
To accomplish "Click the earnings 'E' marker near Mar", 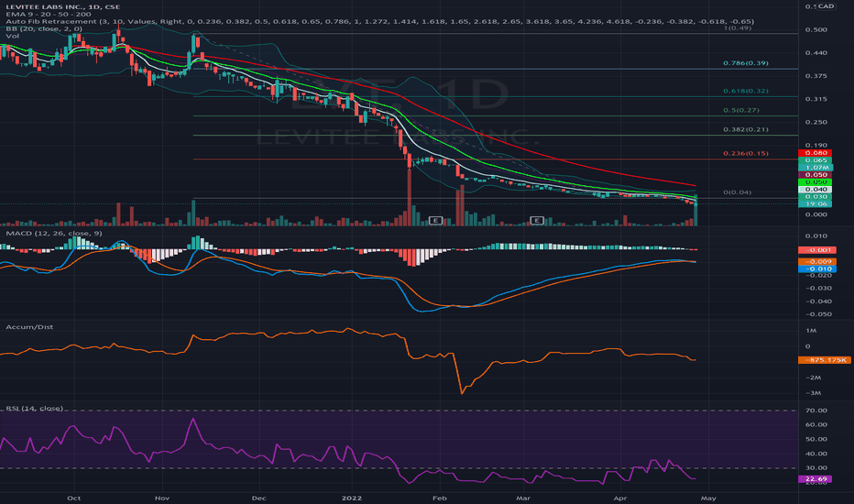I will tap(537, 220).
